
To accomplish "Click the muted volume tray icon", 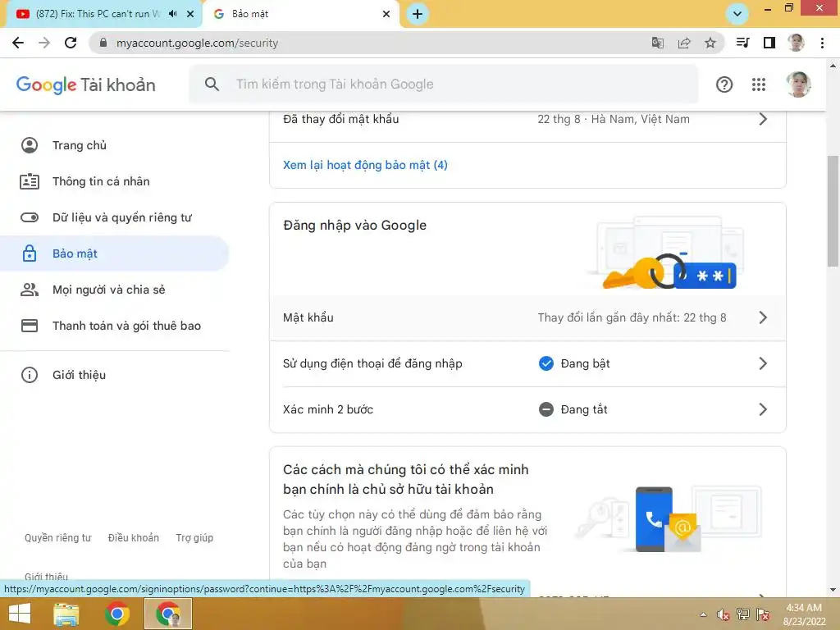I will coord(723,614).
